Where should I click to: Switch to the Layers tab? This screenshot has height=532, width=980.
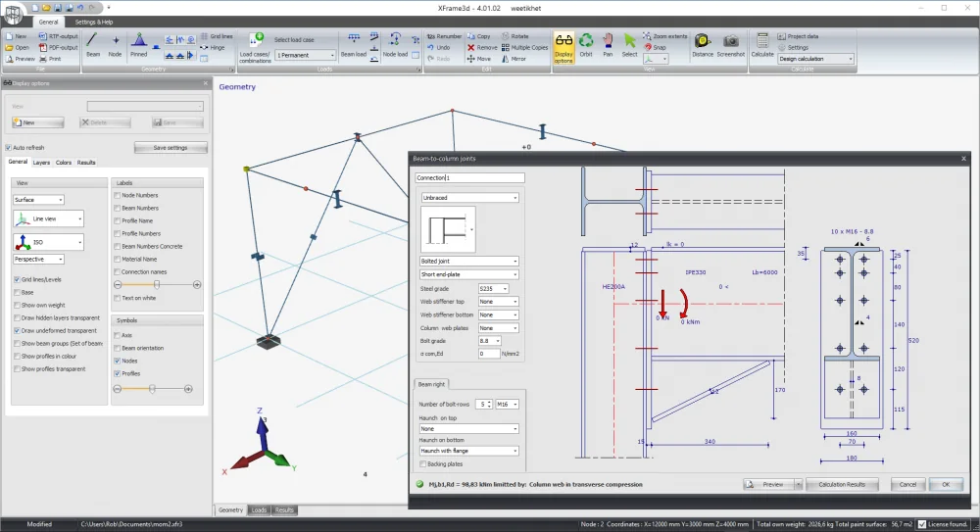click(41, 163)
